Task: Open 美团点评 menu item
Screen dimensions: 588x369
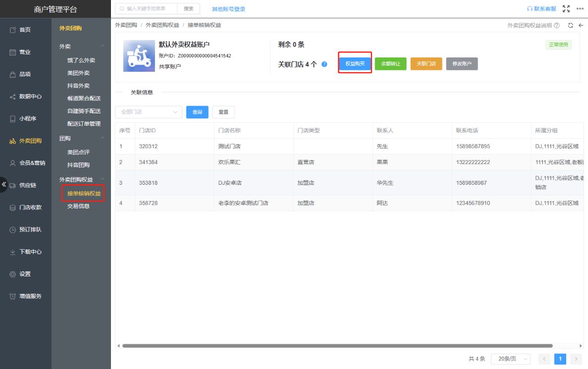Action: (78, 152)
